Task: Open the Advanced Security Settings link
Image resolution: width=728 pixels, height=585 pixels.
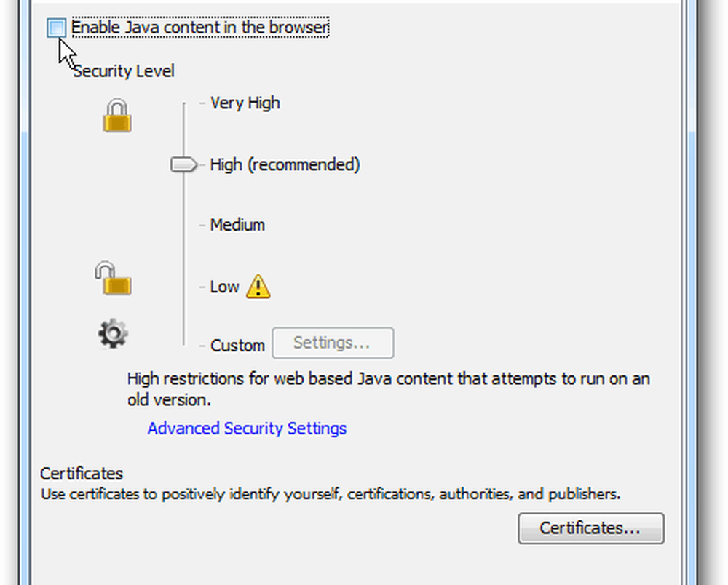Action: [x=247, y=429]
